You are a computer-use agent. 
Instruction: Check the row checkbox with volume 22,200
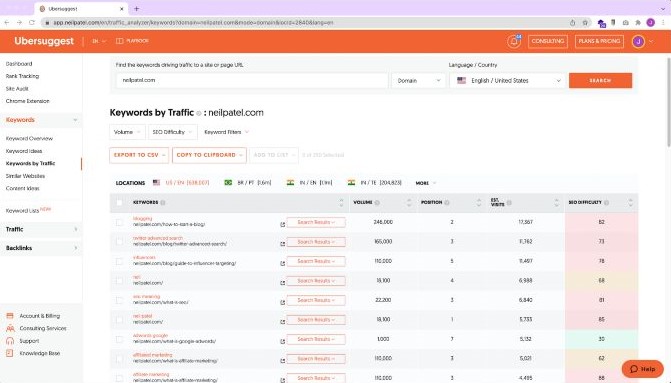[119, 300]
